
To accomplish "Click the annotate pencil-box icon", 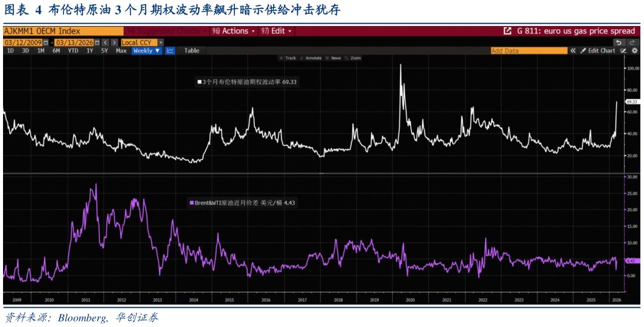I will (x=623, y=51).
